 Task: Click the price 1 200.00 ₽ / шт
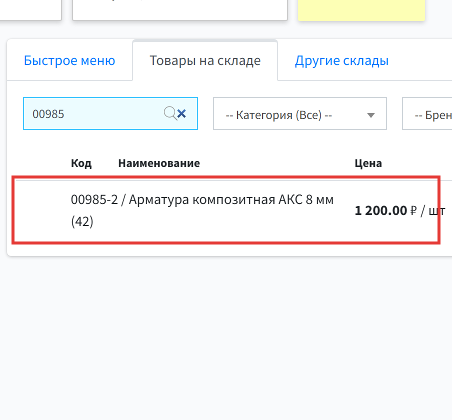400,211
